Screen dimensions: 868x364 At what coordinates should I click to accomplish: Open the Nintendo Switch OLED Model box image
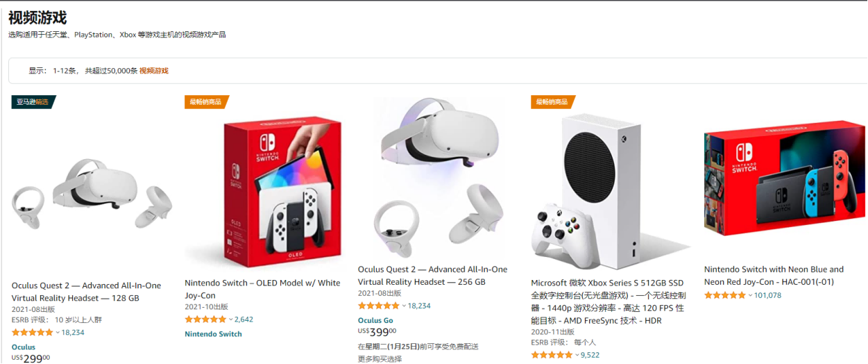coord(282,191)
